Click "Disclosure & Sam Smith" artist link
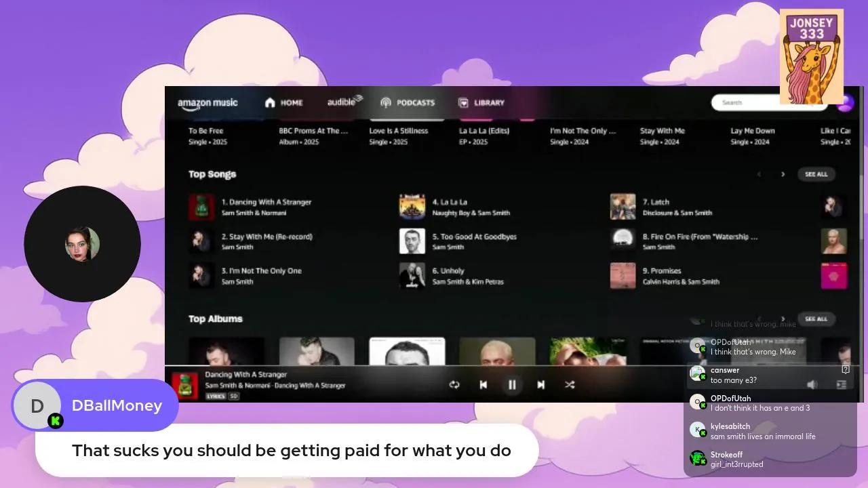This screenshot has height=488, width=868. [677, 213]
